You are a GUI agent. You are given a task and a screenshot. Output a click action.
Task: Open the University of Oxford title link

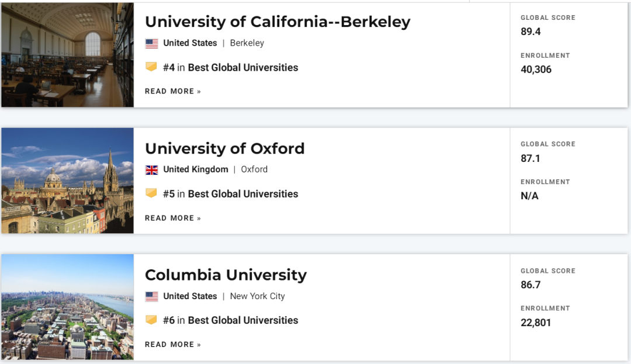click(225, 148)
